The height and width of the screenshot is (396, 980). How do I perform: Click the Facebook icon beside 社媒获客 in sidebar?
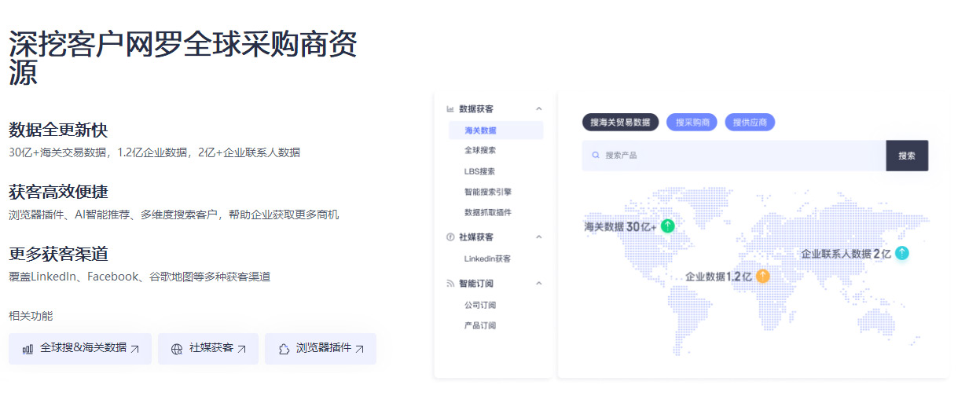coord(450,236)
